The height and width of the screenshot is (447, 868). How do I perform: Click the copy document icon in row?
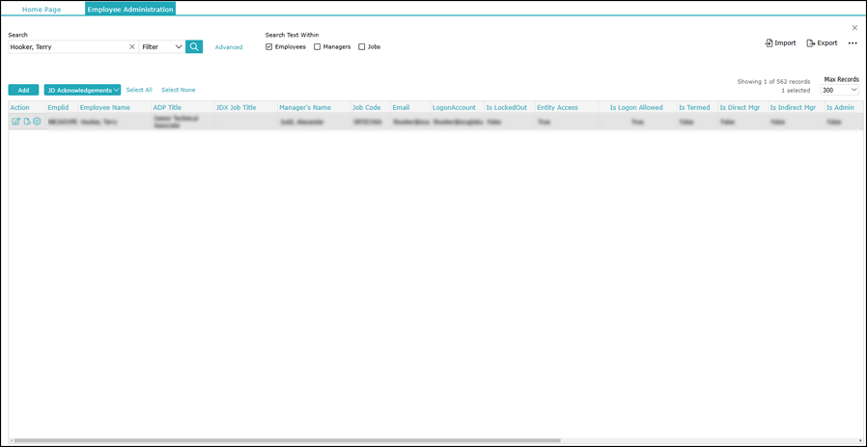pos(27,122)
